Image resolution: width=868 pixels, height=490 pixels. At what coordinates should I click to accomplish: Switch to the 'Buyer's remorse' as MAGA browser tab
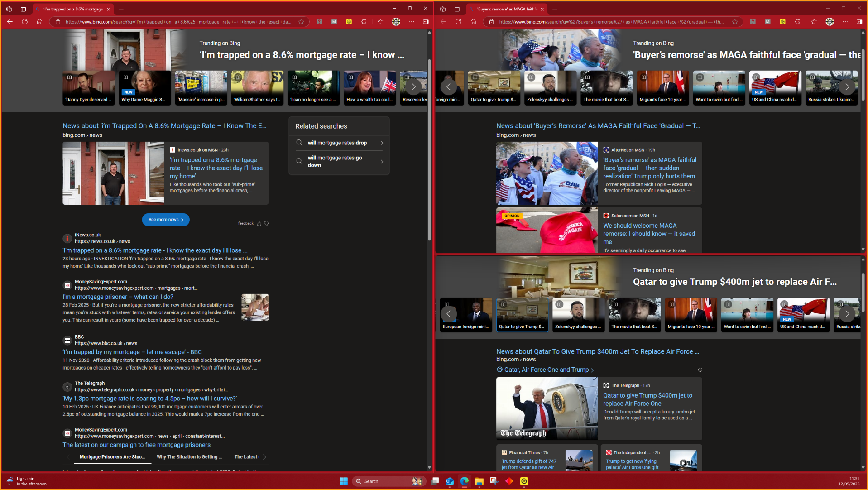point(506,9)
